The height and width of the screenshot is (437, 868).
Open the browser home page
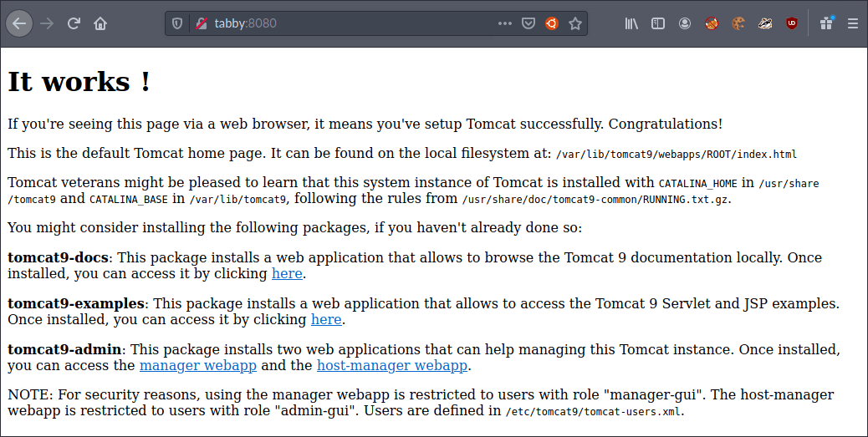[100, 23]
